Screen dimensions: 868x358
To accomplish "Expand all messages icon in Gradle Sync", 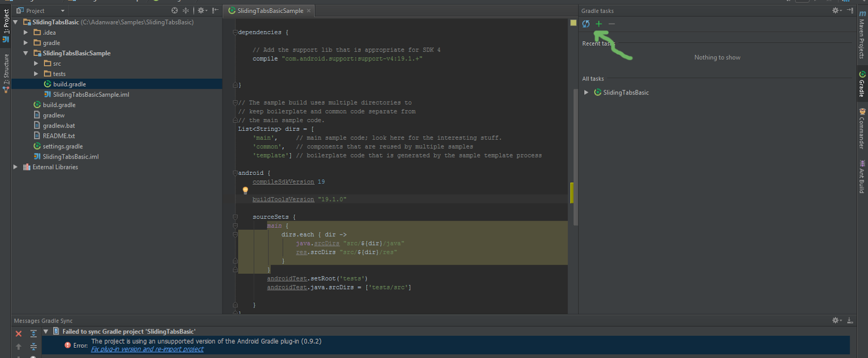I will pos(34,334).
